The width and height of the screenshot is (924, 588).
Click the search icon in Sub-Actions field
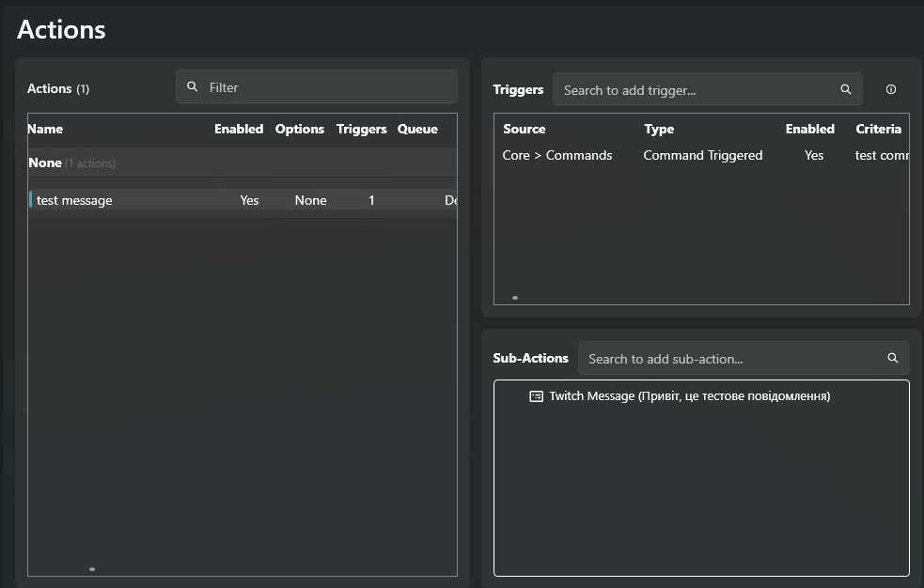892,359
